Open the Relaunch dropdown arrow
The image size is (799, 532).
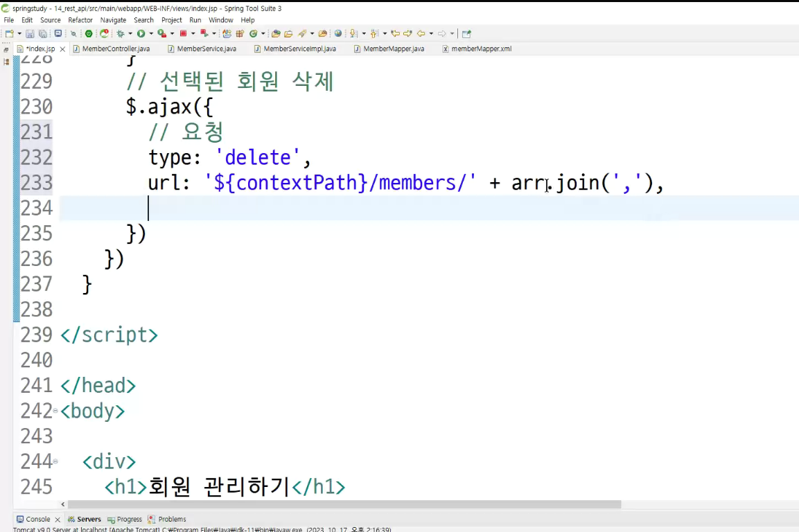pos(214,34)
